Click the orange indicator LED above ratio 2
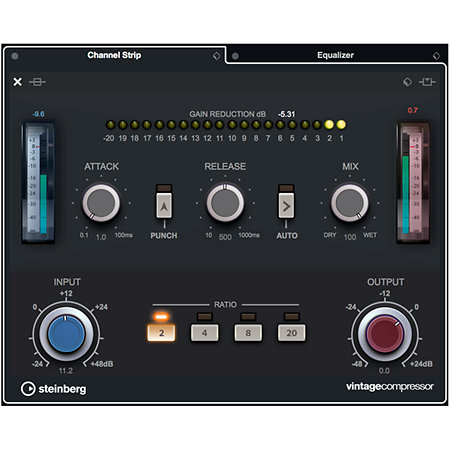This screenshot has width=450, height=450. (x=161, y=316)
